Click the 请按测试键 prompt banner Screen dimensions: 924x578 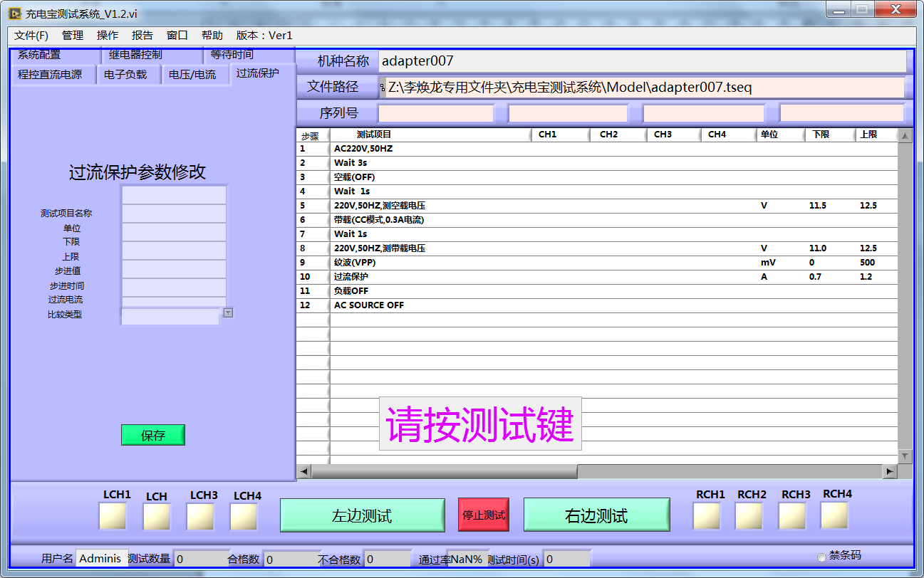click(480, 424)
